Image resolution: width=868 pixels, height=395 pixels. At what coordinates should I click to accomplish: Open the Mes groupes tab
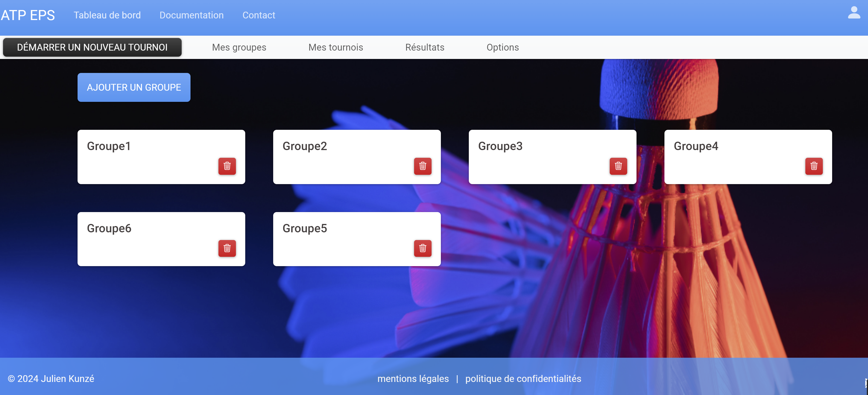click(239, 47)
